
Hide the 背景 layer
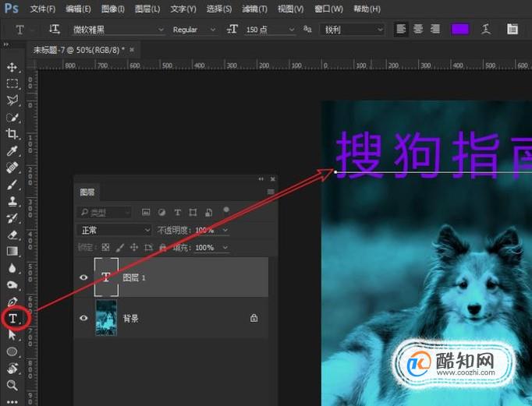coord(83,318)
